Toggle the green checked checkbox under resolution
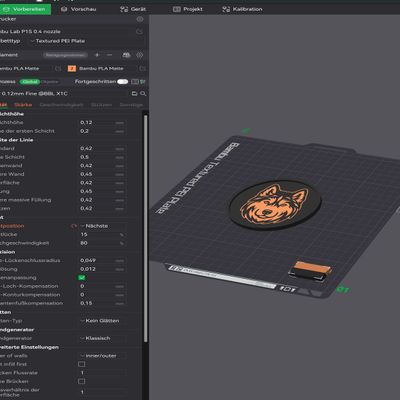Image resolution: width=400 pixels, height=400 pixels. tap(81, 277)
